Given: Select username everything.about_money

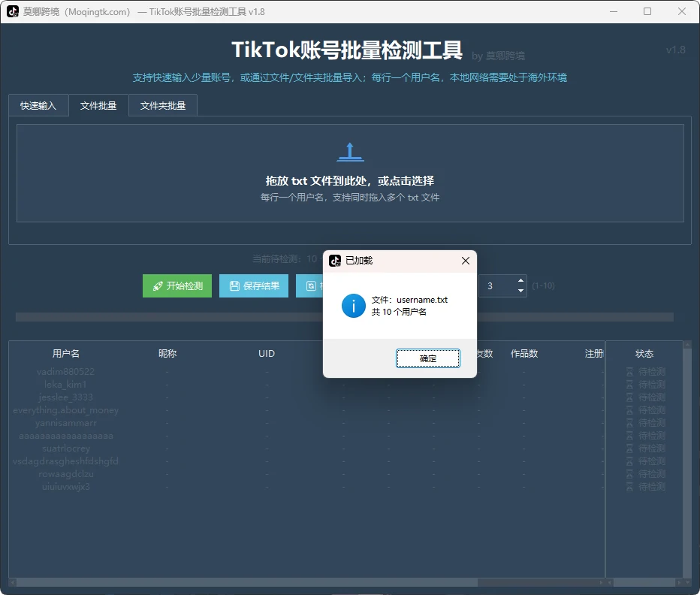Looking at the screenshot, I should [65, 410].
